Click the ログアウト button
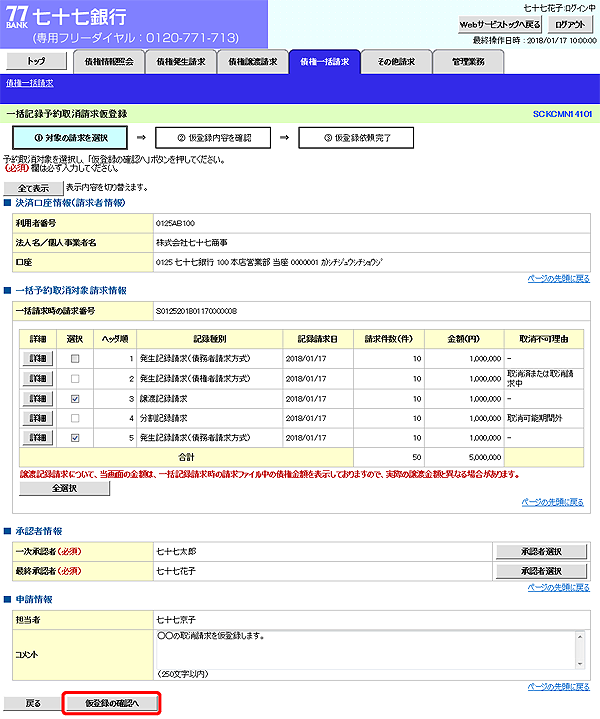600x719 pixels. [x=570, y=25]
